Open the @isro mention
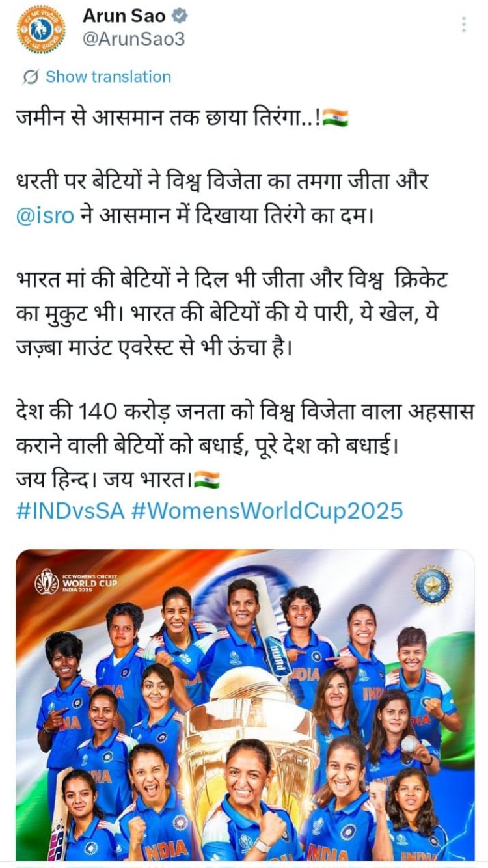 tap(45, 215)
